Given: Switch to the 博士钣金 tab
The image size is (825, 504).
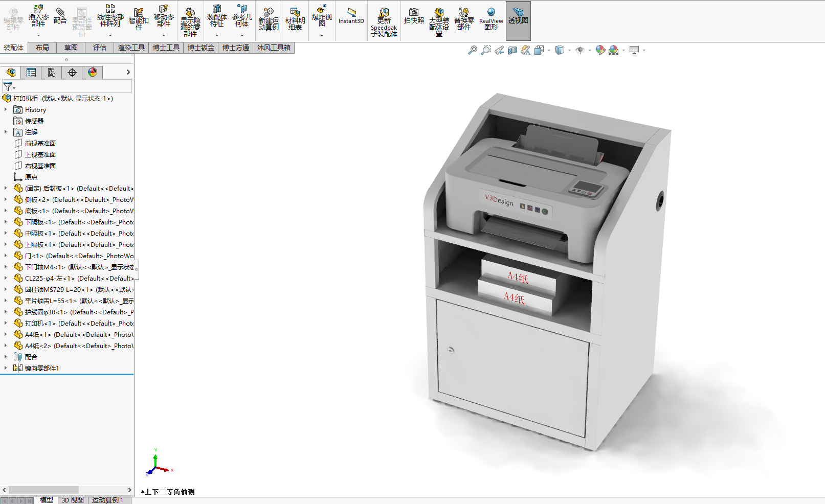Looking at the screenshot, I should [x=201, y=48].
